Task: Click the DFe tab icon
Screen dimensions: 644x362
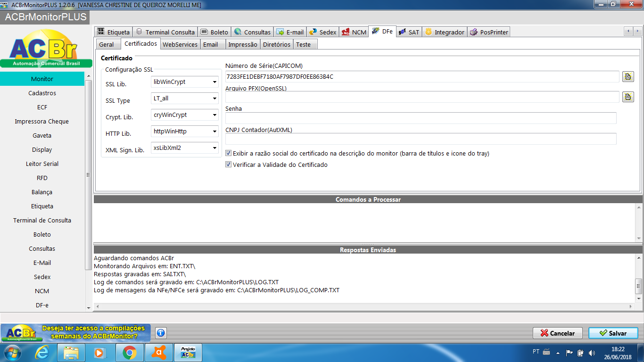Action: tap(376, 31)
